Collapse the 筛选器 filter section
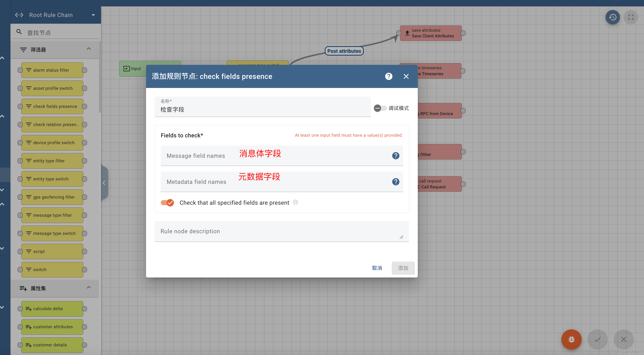This screenshot has width=644, height=355. 89,49
